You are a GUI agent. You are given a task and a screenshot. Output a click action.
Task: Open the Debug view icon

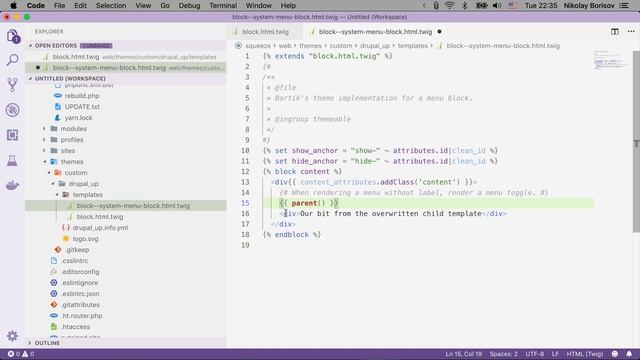click(13, 110)
